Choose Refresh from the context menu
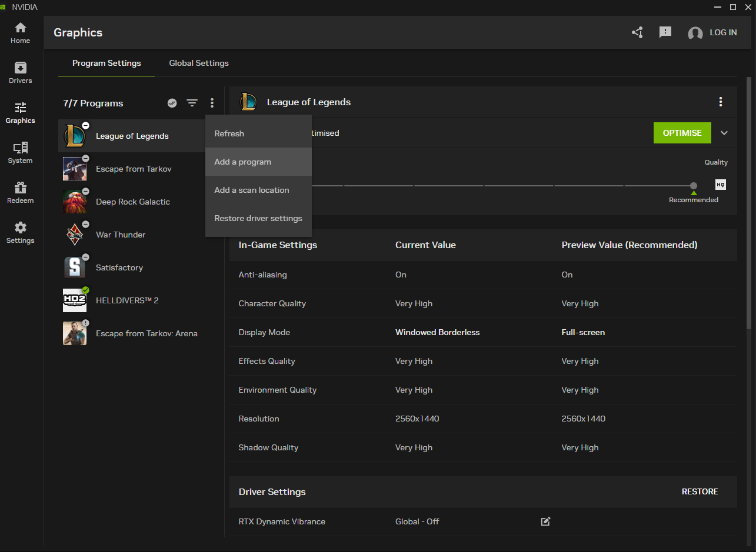The height and width of the screenshot is (552, 756). coord(258,133)
